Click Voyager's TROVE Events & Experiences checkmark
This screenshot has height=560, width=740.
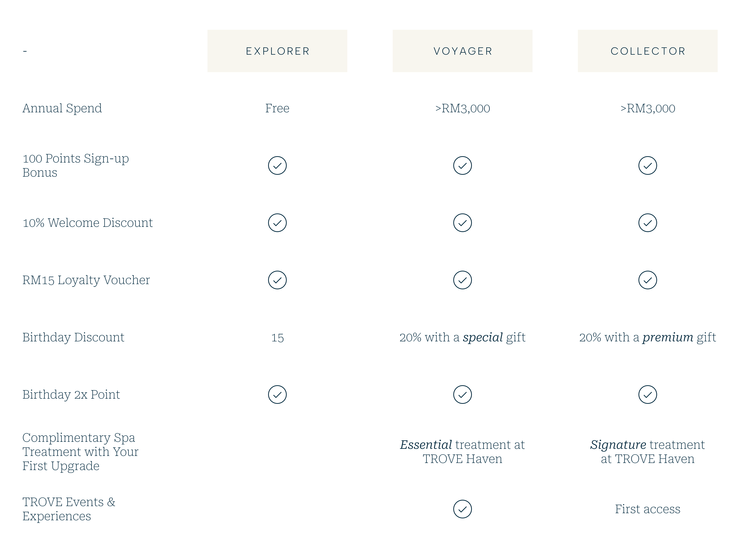(462, 509)
